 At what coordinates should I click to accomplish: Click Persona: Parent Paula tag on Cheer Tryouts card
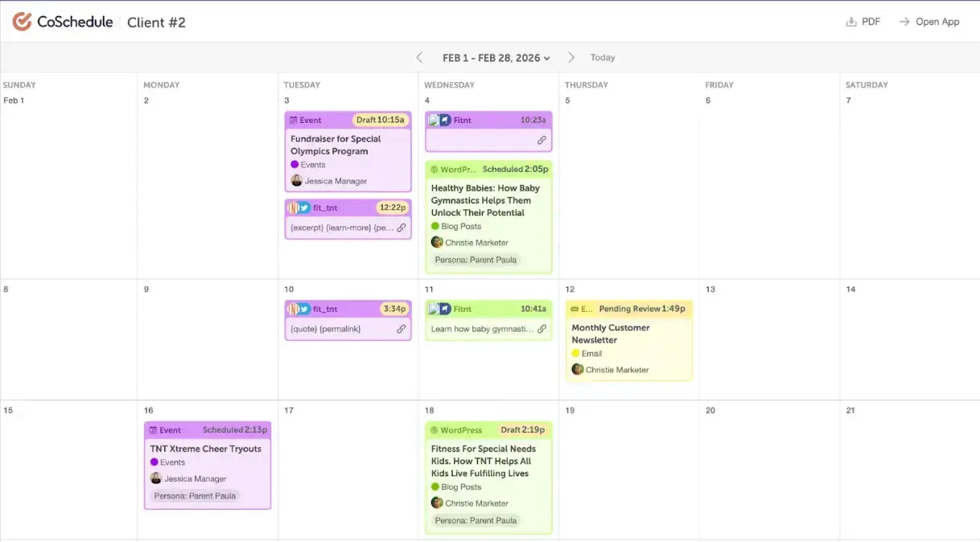195,496
